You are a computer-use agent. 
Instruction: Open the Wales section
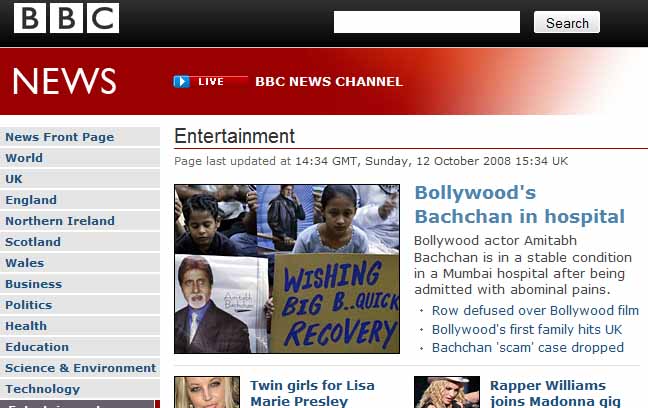point(80,263)
